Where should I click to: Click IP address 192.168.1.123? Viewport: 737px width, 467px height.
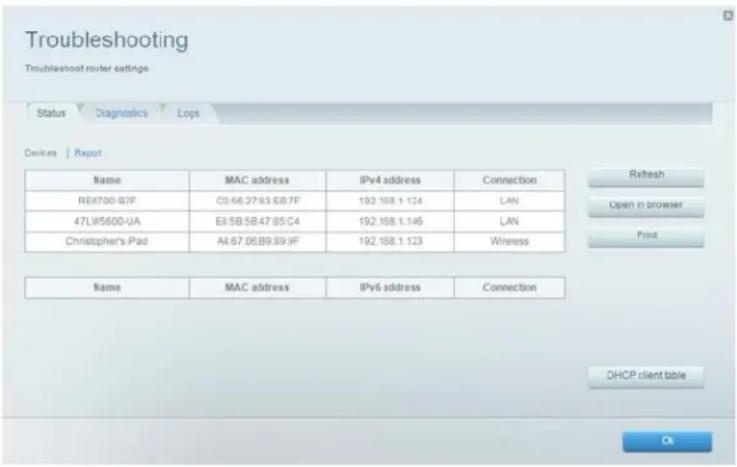390,241
